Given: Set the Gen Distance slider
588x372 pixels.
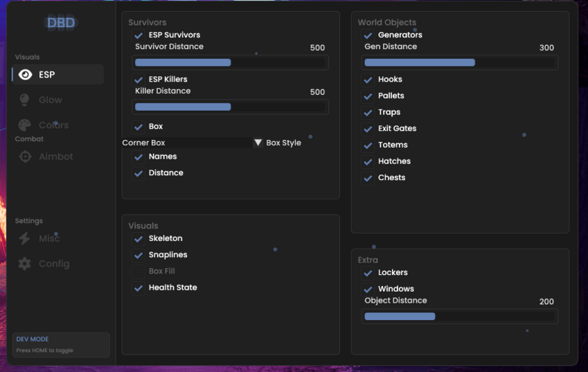Looking at the screenshot, I should click(460, 62).
